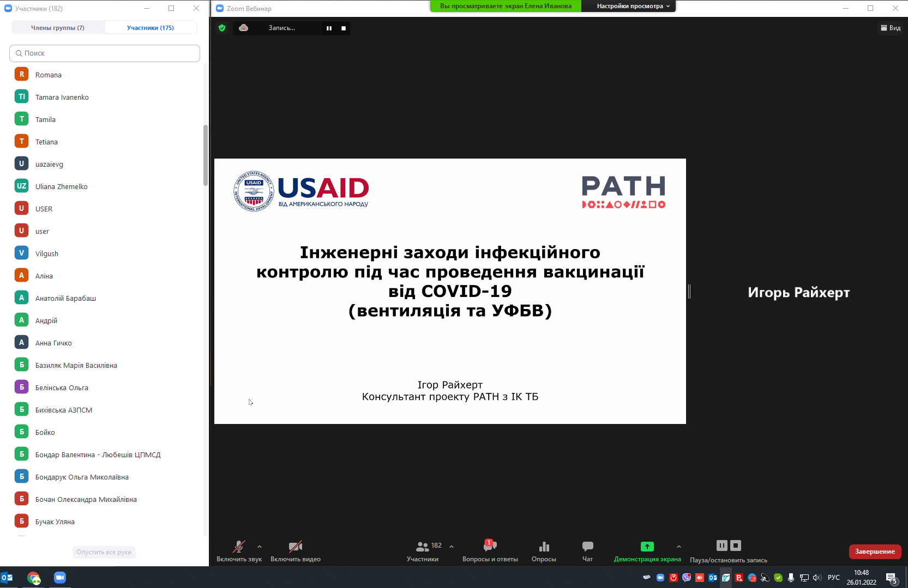The image size is (908, 588).
Task: Click the green encryption shield icon
Action: (222, 28)
